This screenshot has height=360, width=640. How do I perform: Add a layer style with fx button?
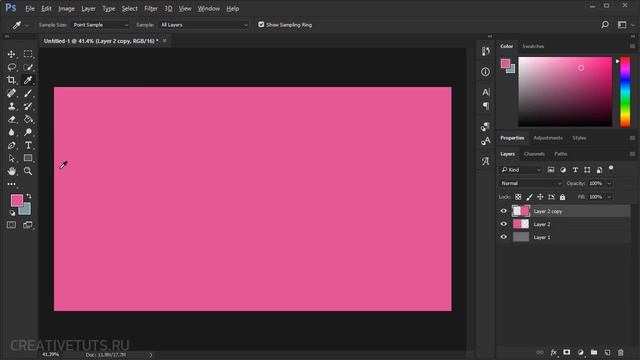[x=553, y=352]
